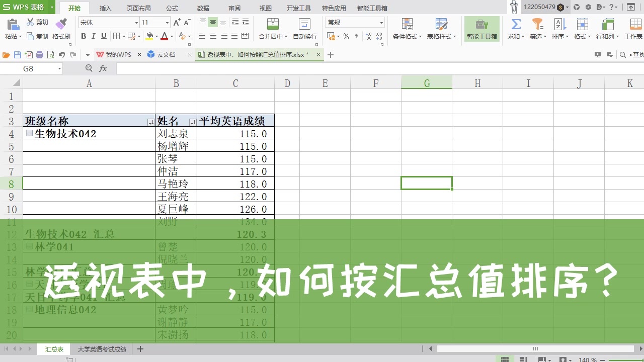This screenshot has width=644, height=362.
Task: Activate the Format Painter (格式刷) brush
Action: [x=61, y=24]
